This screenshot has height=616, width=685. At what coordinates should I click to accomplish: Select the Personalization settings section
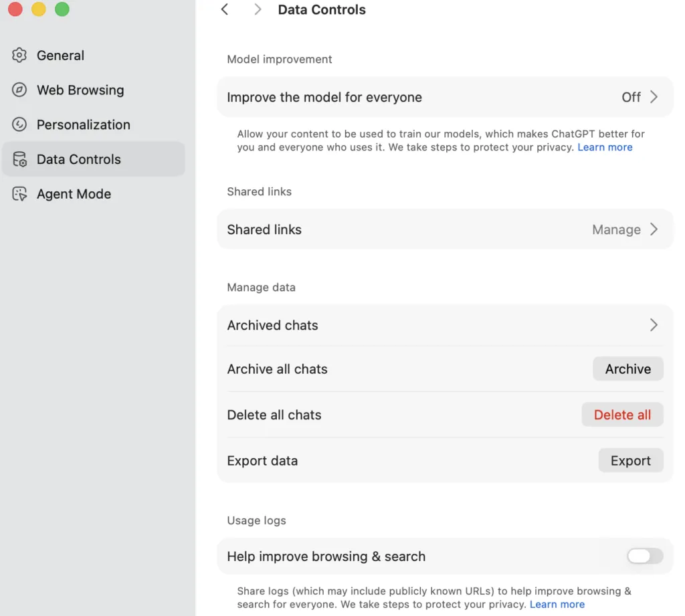click(x=83, y=124)
